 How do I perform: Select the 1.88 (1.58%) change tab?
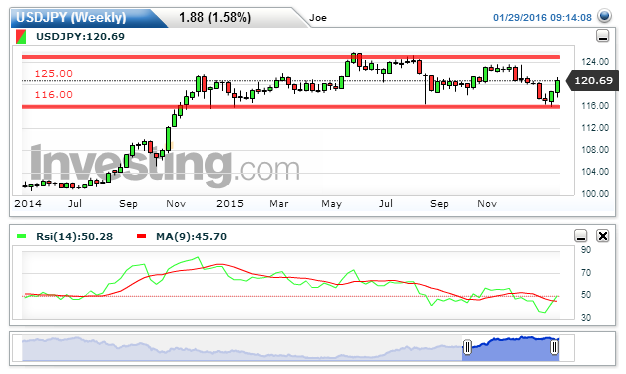[215, 18]
